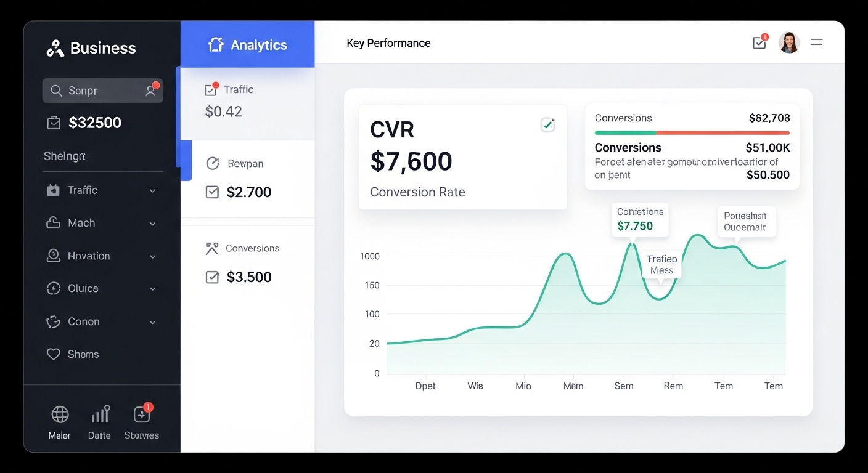Toggle the checkbox beside $2.700
This screenshot has height=473, width=868.
coord(212,192)
